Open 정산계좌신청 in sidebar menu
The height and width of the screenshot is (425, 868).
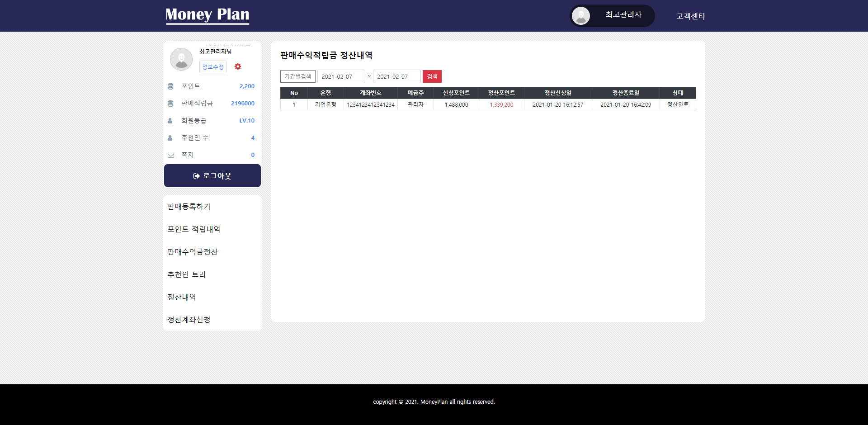(x=189, y=320)
